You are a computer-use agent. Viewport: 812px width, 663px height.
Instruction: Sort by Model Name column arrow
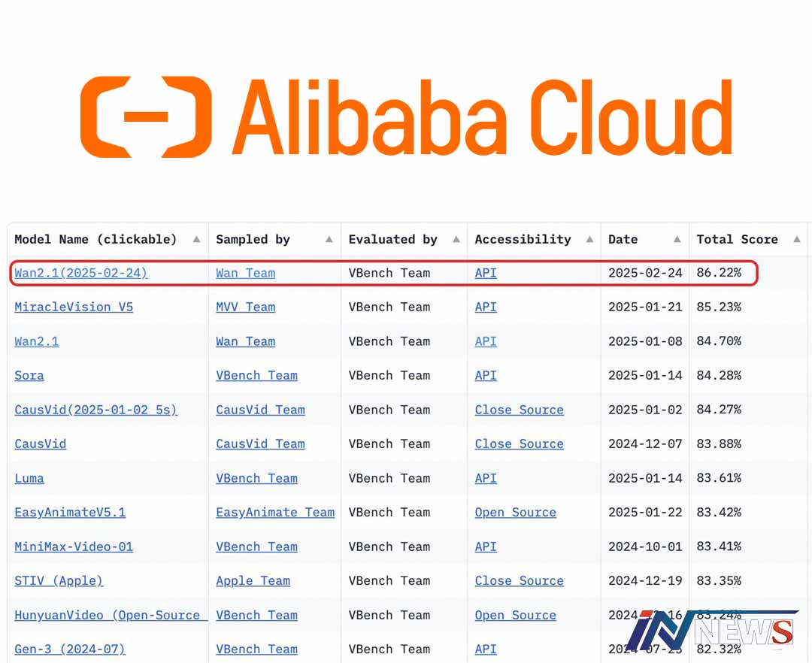tap(196, 240)
